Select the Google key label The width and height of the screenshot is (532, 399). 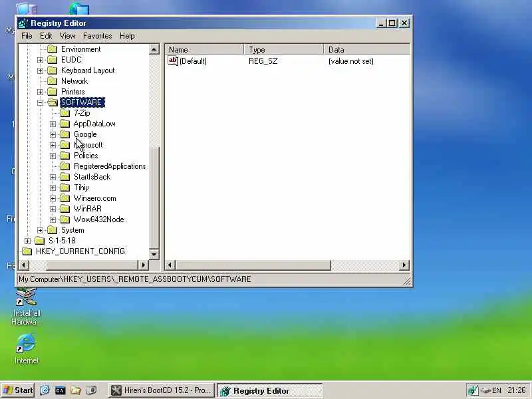click(85, 134)
